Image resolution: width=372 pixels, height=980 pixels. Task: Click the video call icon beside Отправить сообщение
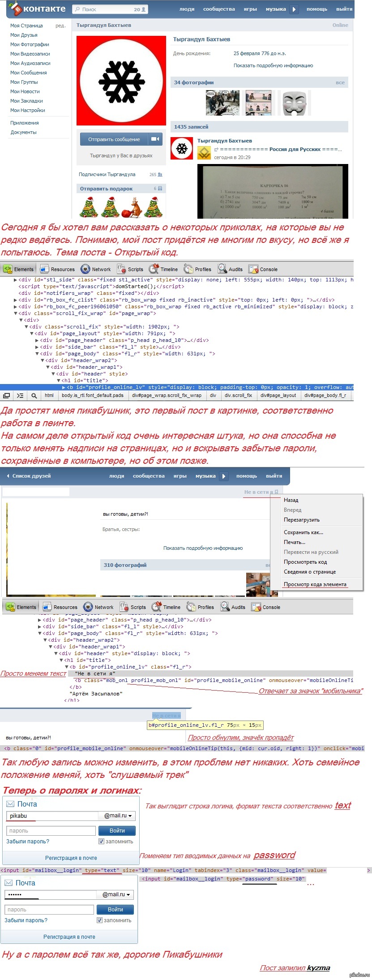tap(155, 139)
